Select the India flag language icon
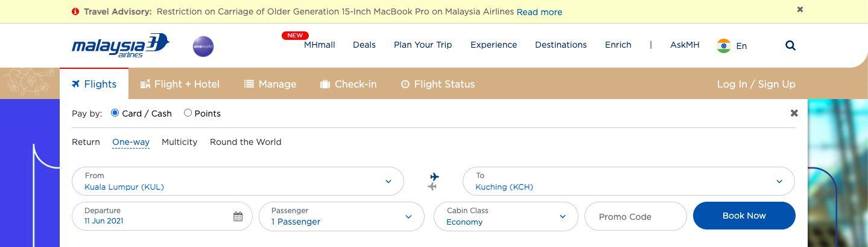Viewport: 868px width, 247px height. tap(724, 46)
